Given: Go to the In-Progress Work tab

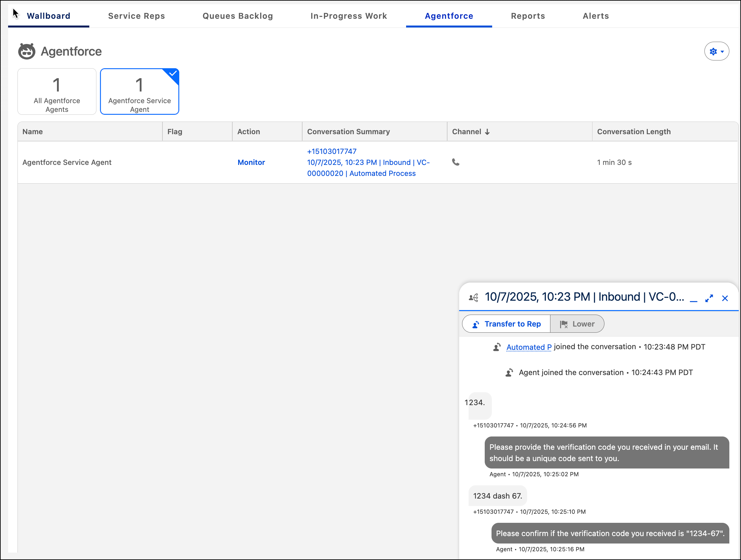Looking at the screenshot, I should coord(349,16).
